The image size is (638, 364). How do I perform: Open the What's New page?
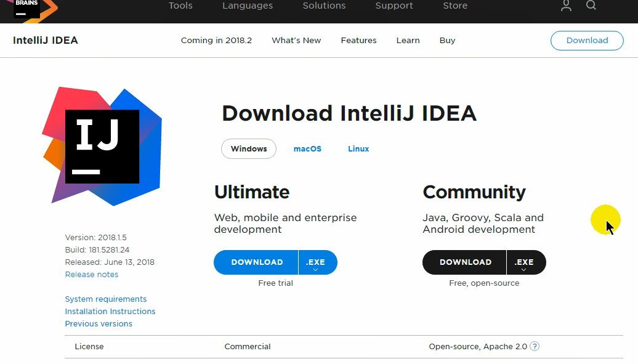coord(296,40)
